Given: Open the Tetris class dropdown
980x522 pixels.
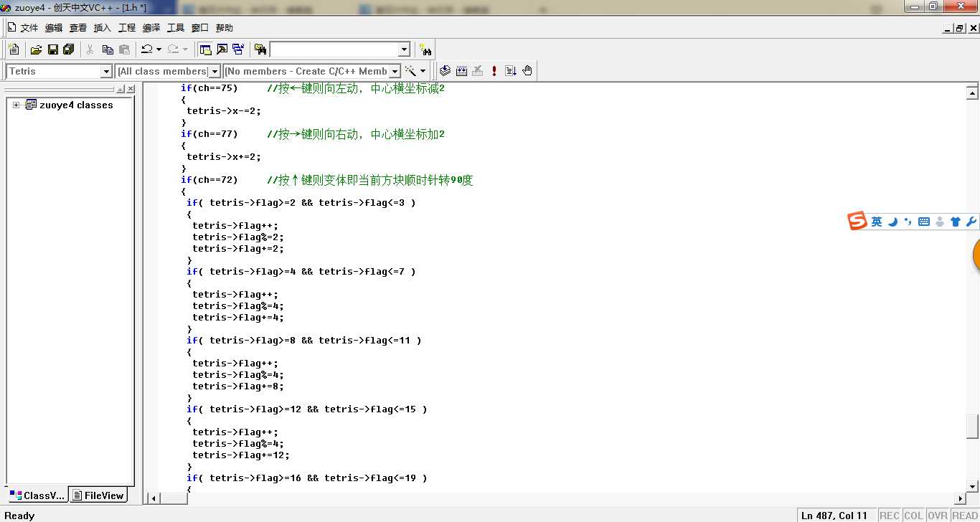Looking at the screenshot, I should click(106, 71).
